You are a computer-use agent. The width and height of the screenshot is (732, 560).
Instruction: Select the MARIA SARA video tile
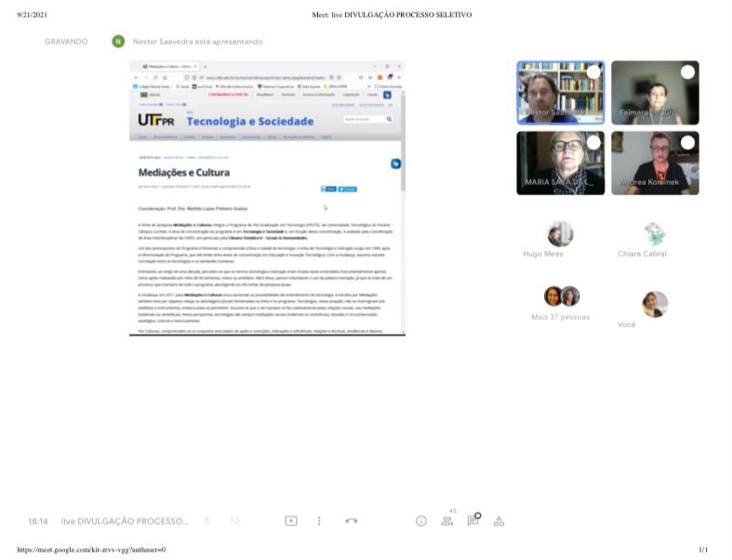(x=560, y=163)
